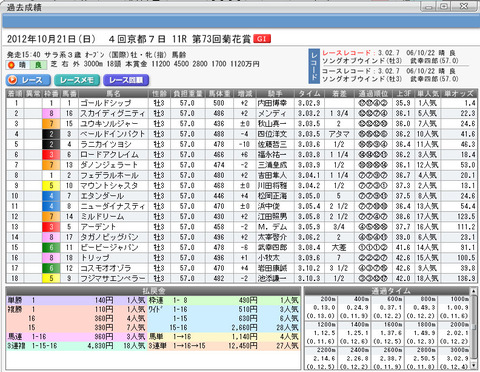Click the 通過タイム scrollbar down arrow
Viewport: 480px width, 372px height.
(474, 366)
